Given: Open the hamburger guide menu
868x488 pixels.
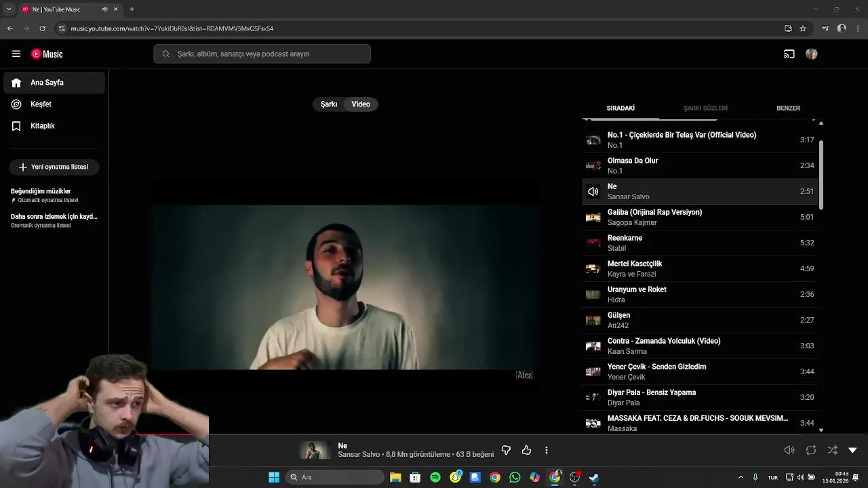Looking at the screenshot, I should click(x=16, y=54).
